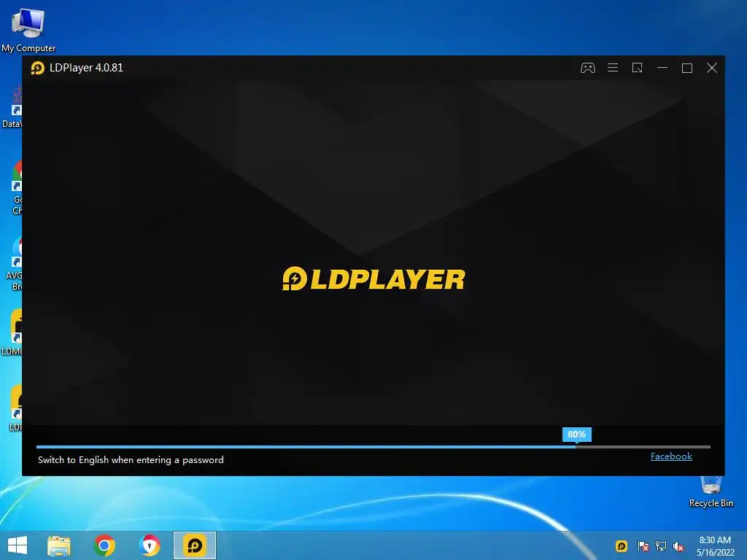Open My Computer desktop icon
The width and height of the screenshot is (747, 560).
(28, 31)
